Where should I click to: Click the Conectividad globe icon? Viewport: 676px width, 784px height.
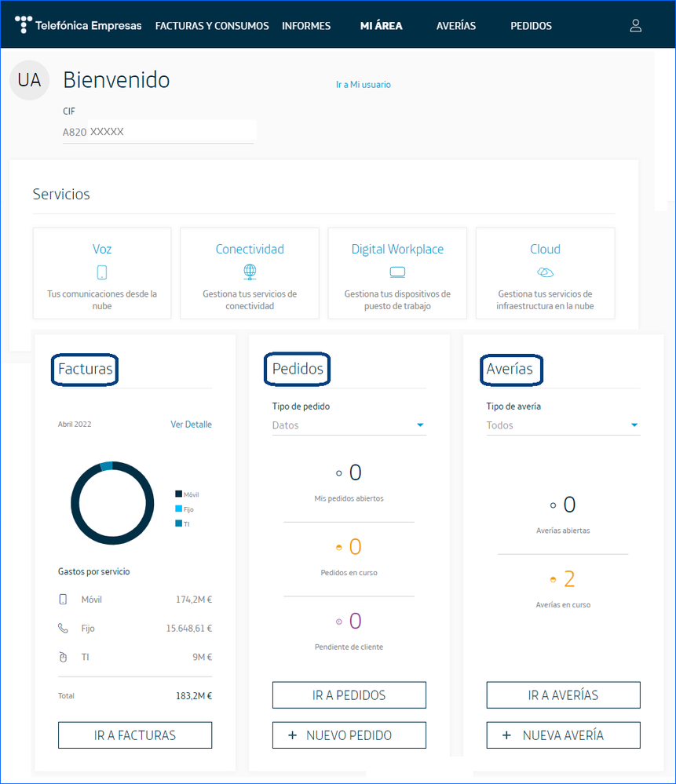tap(250, 272)
